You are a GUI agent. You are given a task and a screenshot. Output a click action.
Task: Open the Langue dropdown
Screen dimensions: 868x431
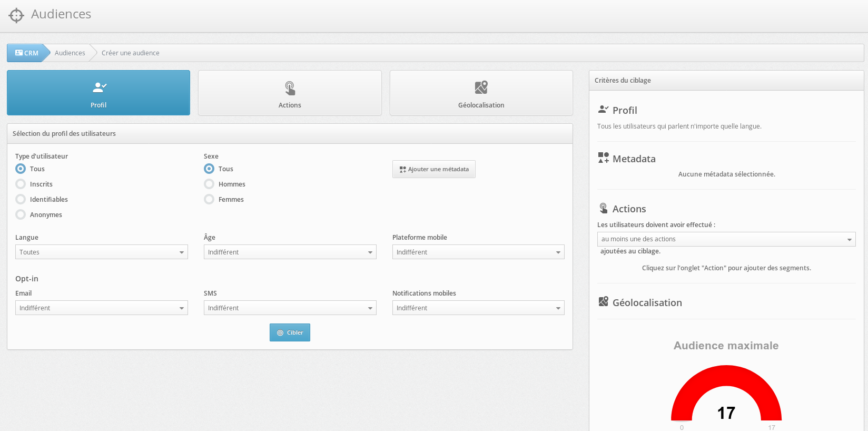coord(101,252)
